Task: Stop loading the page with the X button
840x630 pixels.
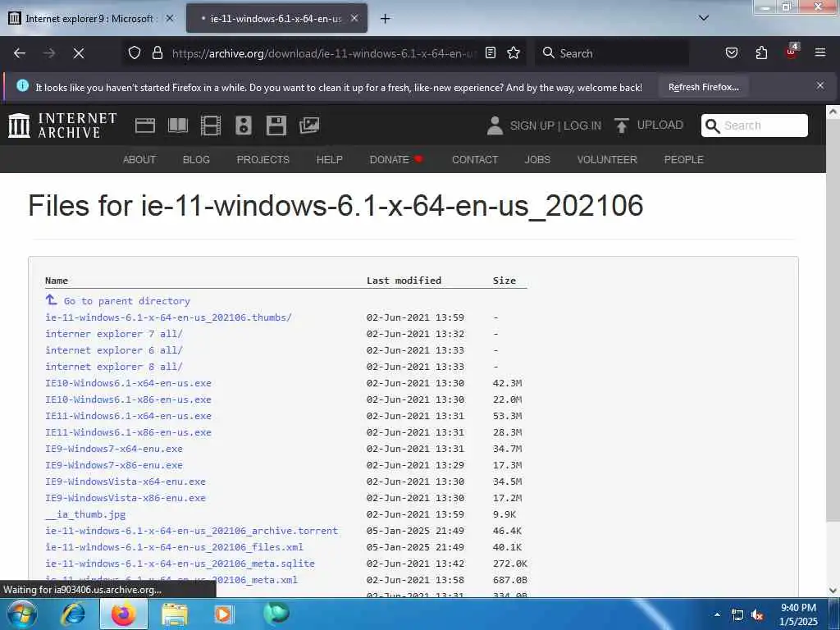Action: coord(78,53)
